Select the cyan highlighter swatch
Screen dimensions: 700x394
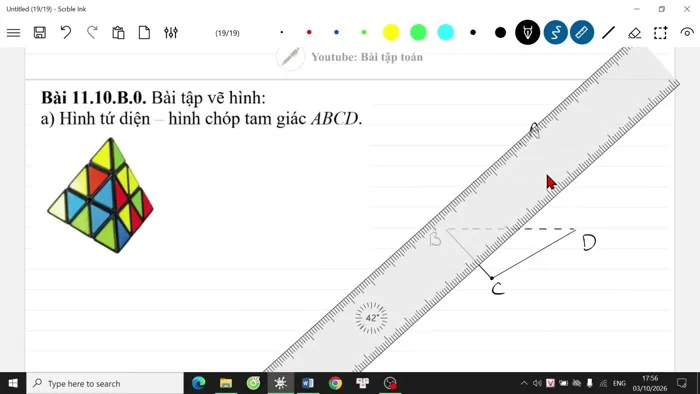pos(446,32)
